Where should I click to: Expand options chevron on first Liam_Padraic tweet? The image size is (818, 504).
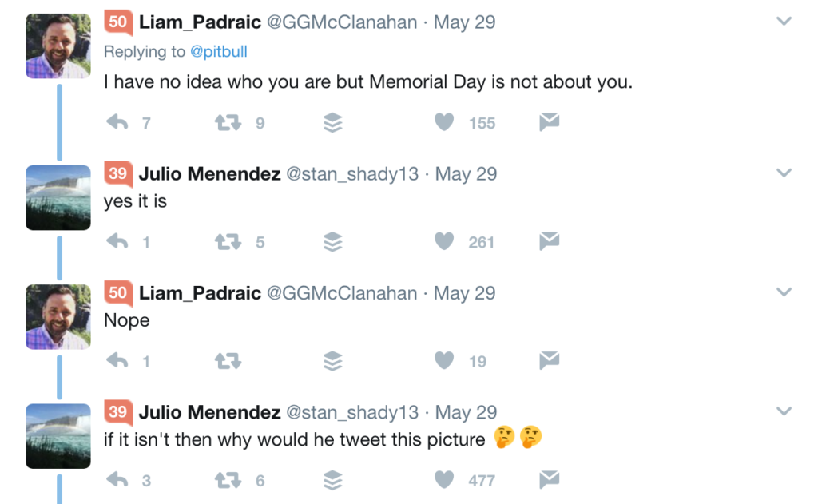coord(784,22)
